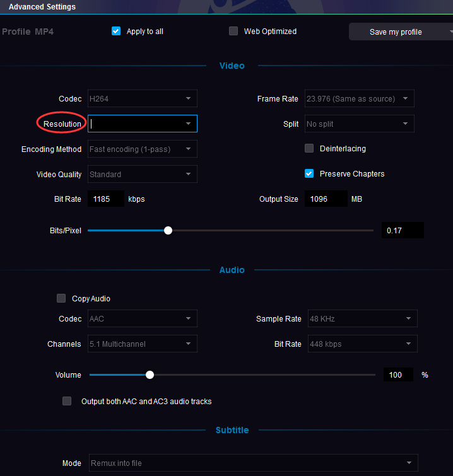Open the Frame Rate dropdown
Screen dimensions: 453x476
click(359, 98)
